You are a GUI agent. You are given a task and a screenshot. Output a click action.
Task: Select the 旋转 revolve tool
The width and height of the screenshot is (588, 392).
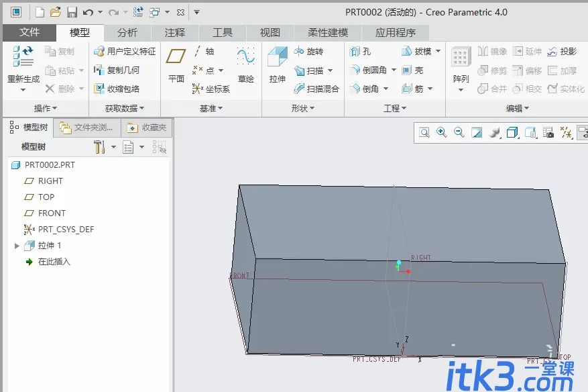(308, 52)
